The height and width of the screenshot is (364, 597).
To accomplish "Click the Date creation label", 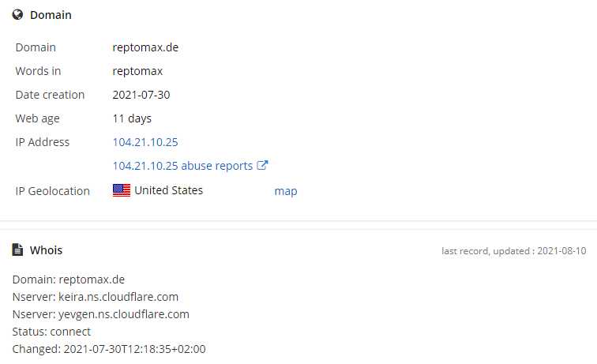I will pos(50,95).
